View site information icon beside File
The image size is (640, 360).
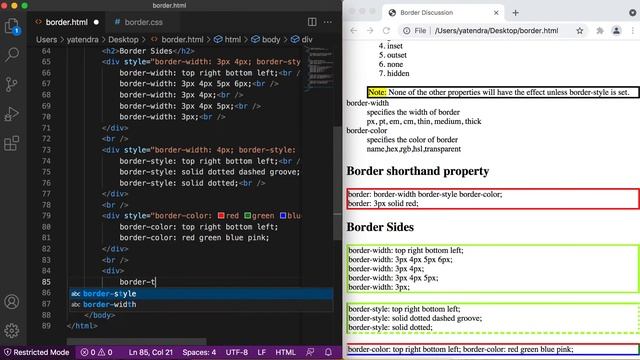coord(407,31)
